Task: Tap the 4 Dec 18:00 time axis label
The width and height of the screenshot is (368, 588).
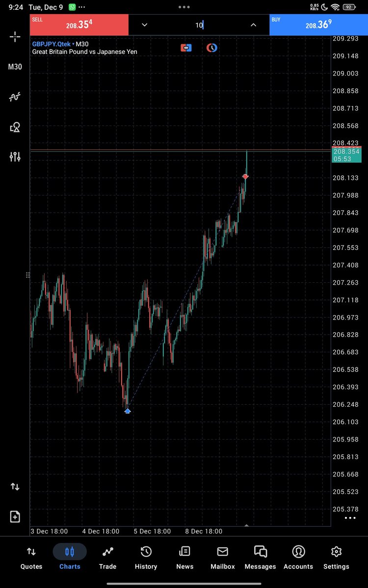Action: [x=101, y=531]
